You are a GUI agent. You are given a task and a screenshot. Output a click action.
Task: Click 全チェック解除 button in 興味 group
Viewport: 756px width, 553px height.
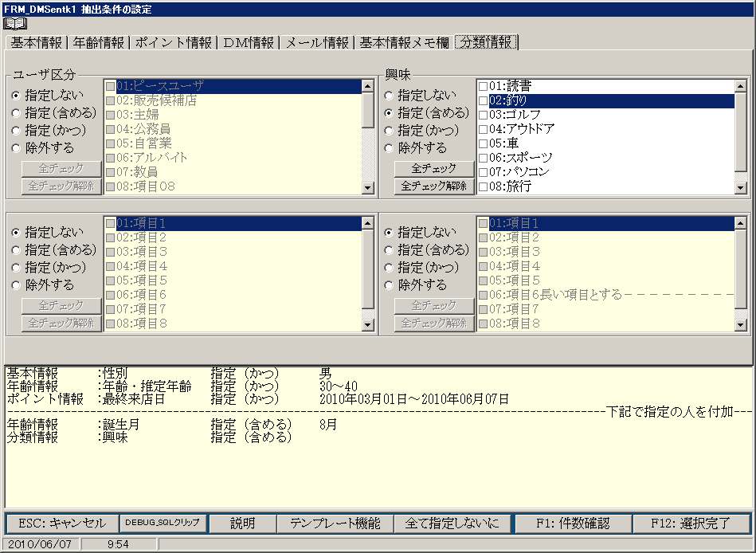coord(433,186)
